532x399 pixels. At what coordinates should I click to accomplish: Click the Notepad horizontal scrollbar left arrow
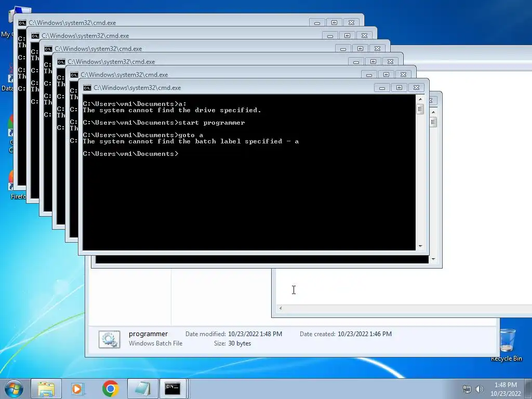coord(280,308)
